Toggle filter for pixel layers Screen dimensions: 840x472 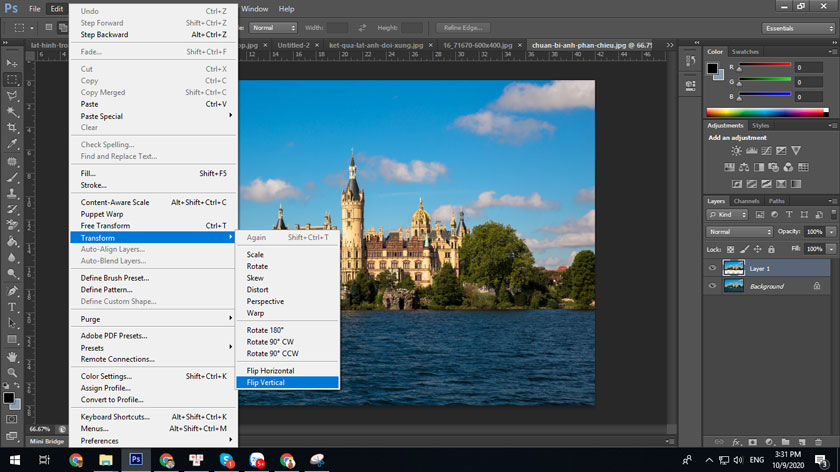point(760,214)
